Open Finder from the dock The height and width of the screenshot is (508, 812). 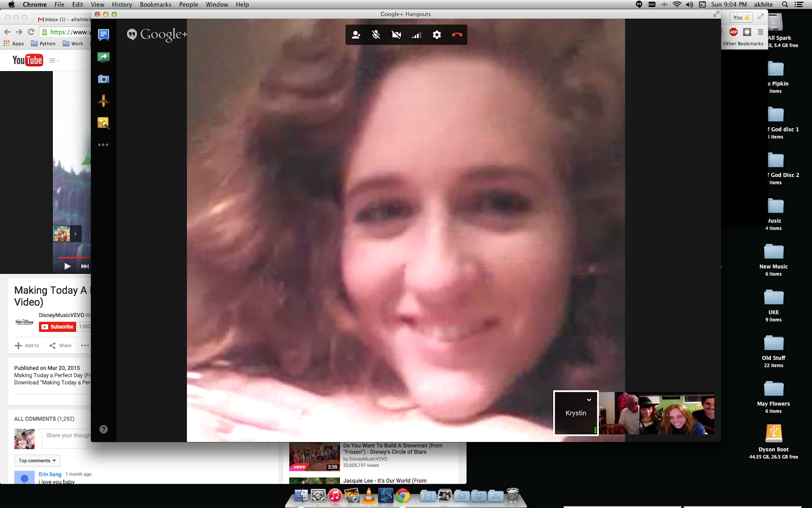[301, 495]
